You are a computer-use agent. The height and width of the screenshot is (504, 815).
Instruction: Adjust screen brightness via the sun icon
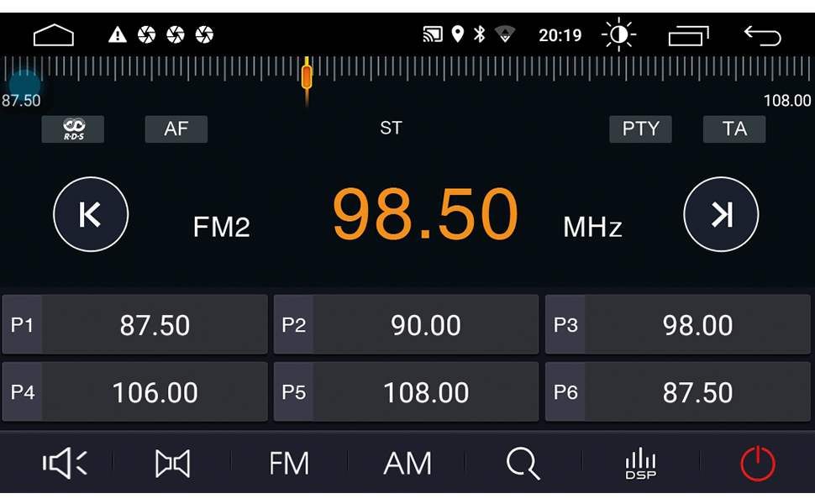(618, 34)
